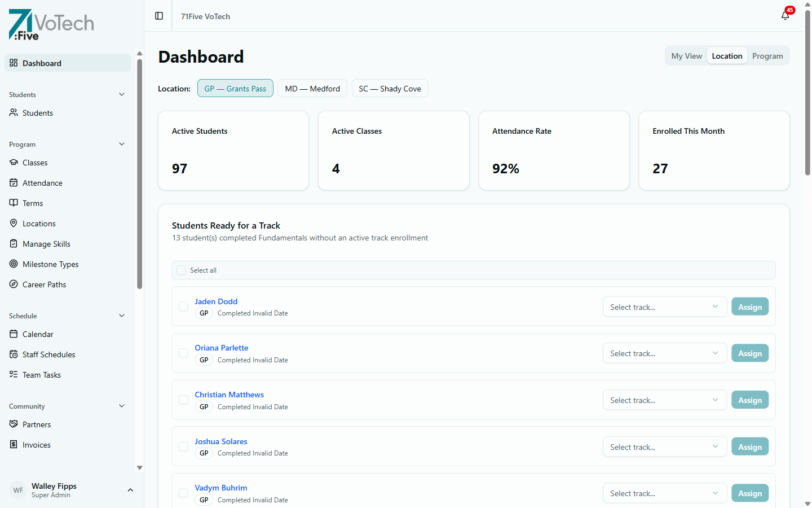This screenshot has width=812, height=508.
Task: Open Manage Skills from the sidebar
Action: 13,243
